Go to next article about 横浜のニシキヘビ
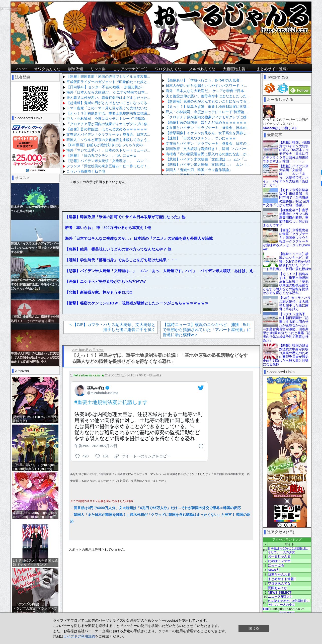The image size is (322, 644). [207, 330]
